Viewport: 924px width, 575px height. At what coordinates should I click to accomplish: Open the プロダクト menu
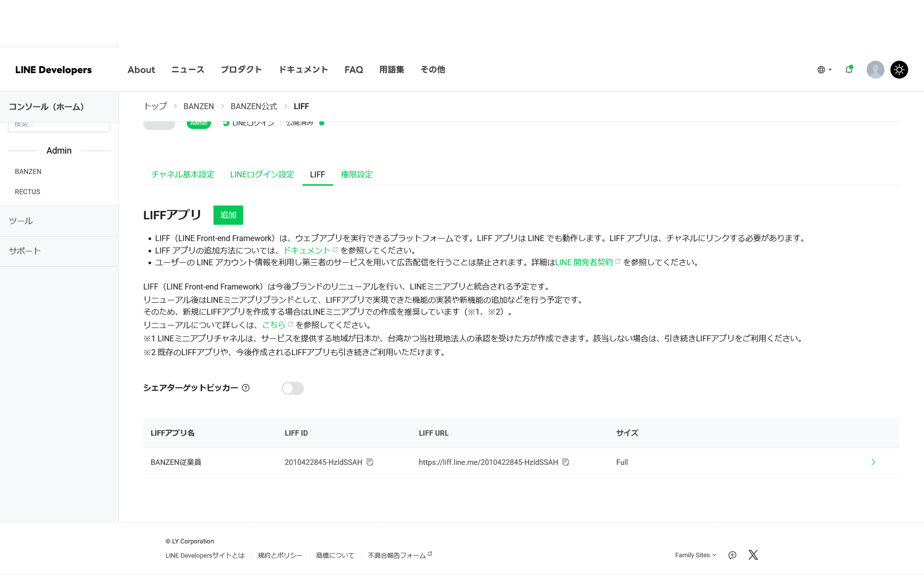coord(241,70)
